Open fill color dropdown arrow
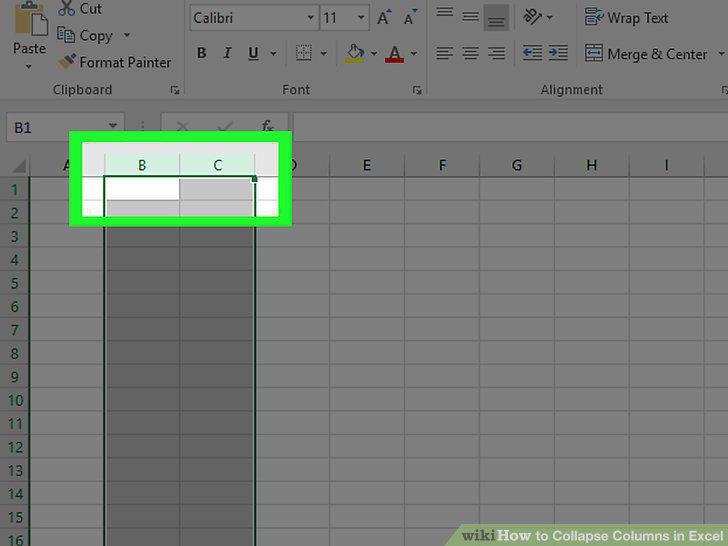 [374, 53]
